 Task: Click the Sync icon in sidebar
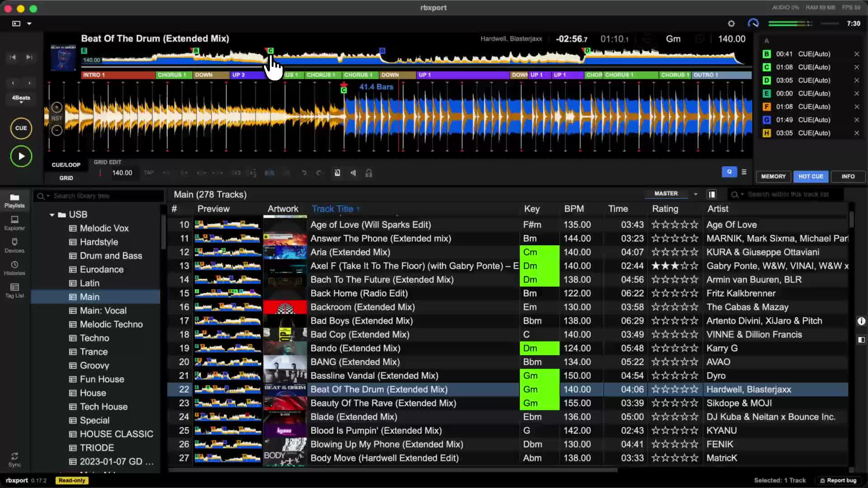click(x=14, y=460)
